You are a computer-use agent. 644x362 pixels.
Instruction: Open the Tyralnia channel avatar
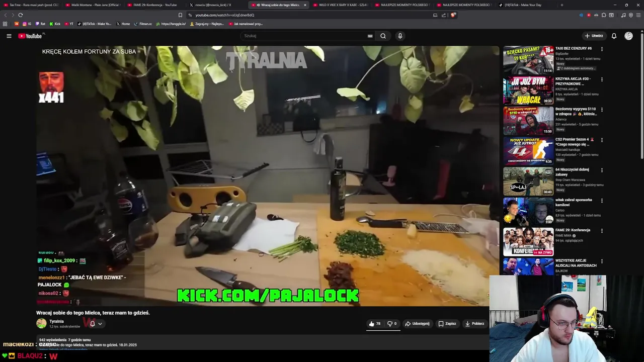pos(41,324)
